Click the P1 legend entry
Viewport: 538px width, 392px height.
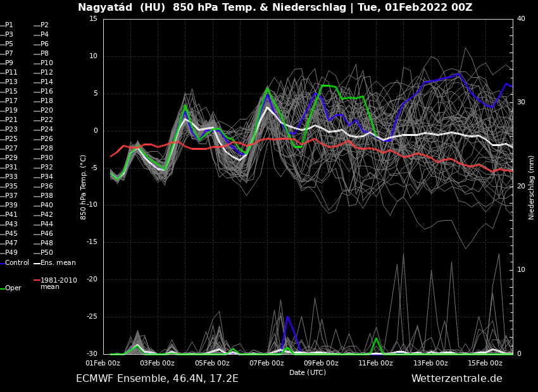click(9, 25)
